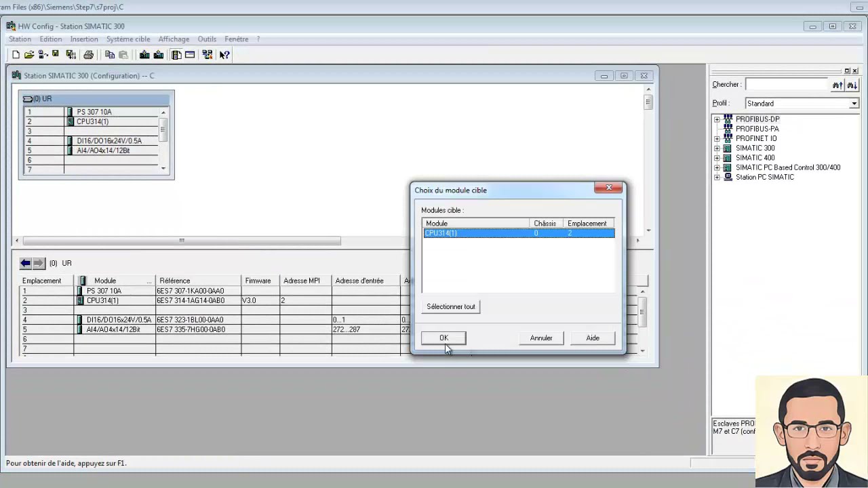Open the Fenêtre menu
868x488 pixels.
click(237, 39)
